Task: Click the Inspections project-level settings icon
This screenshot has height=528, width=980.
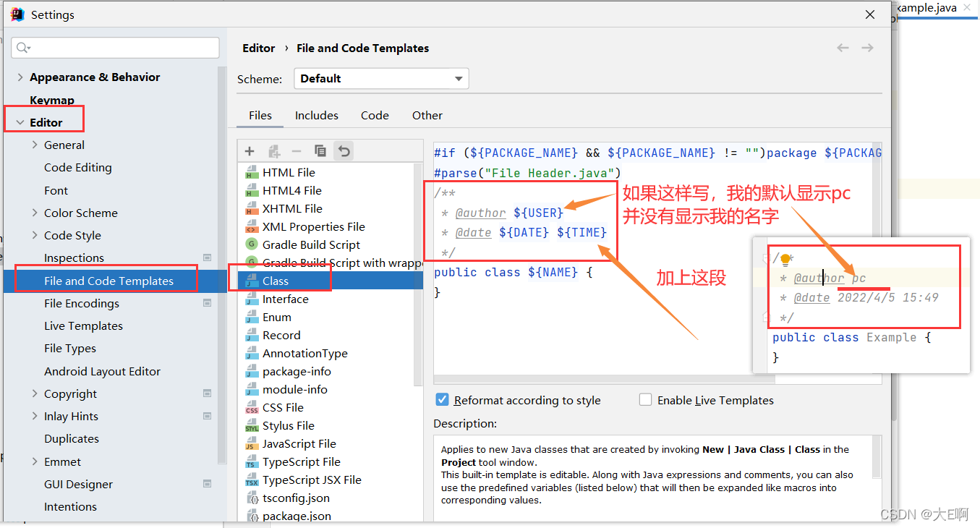Action: click(208, 257)
